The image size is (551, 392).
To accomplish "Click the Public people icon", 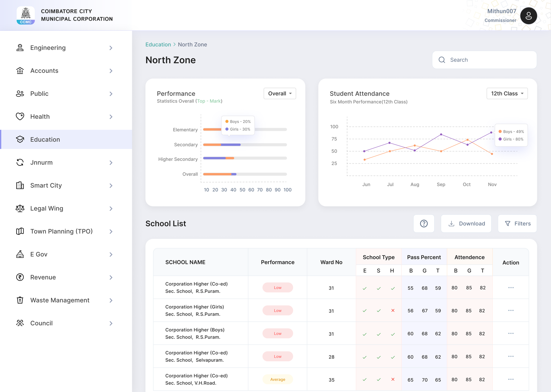I will coord(20,94).
